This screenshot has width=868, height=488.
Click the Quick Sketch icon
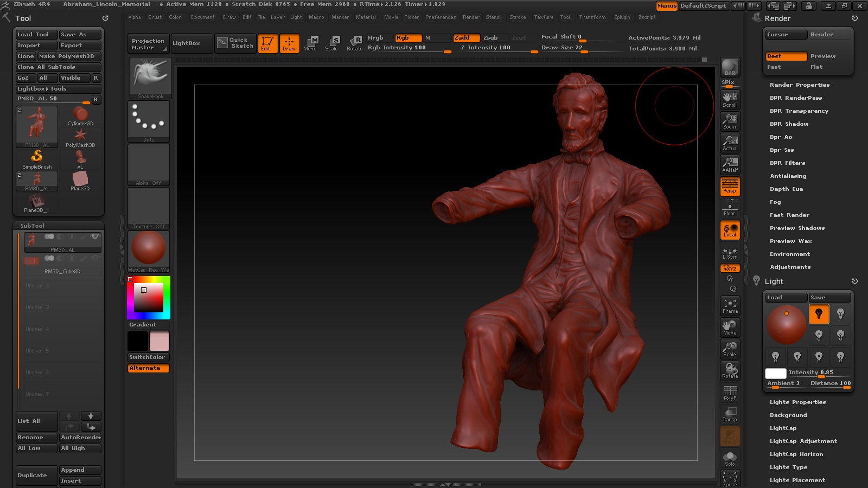235,43
